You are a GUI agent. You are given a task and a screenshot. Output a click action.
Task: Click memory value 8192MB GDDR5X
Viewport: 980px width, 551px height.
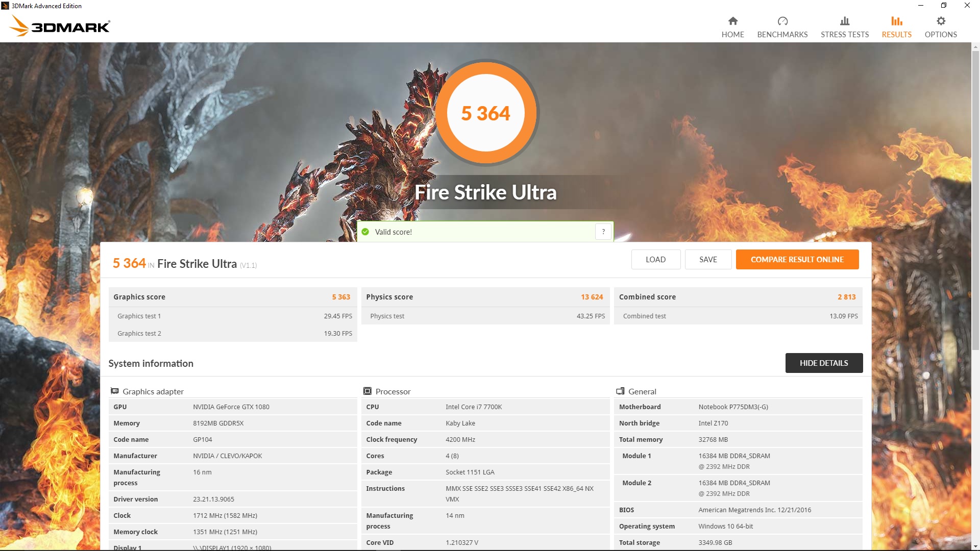218,423
